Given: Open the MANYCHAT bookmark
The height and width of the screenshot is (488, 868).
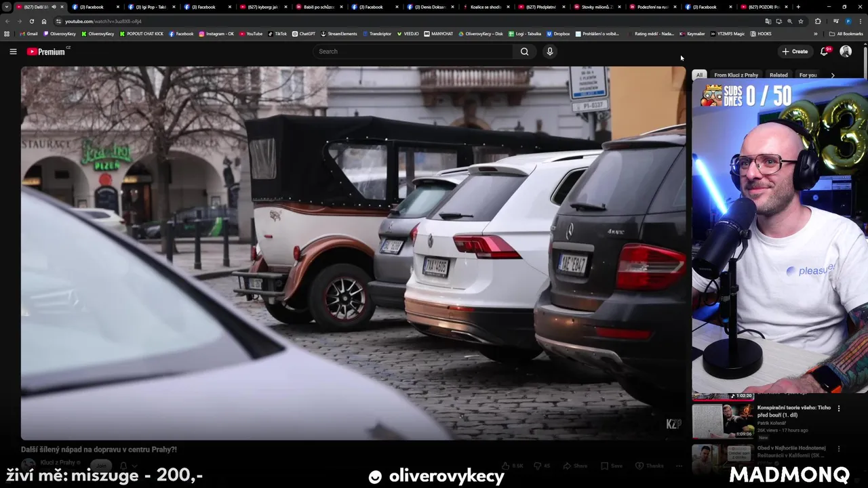Looking at the screenshot, I should pyautogui.click(x=439, y=33).
